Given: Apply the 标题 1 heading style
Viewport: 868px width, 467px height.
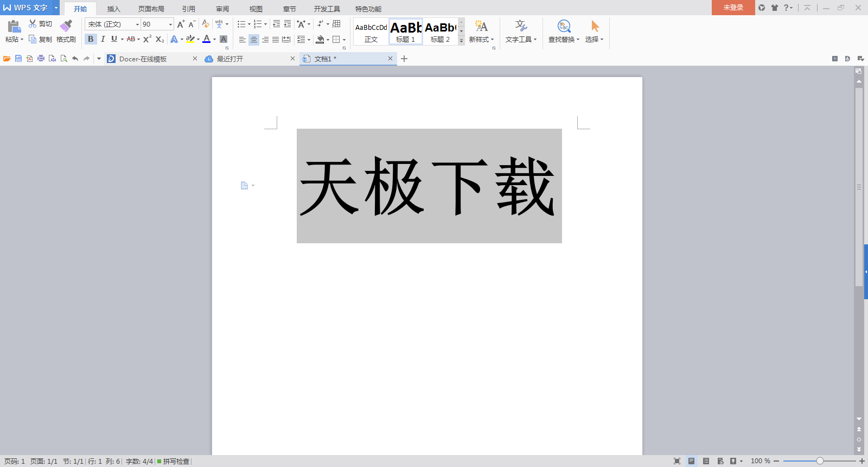Looking at the screenshot, I should click(406, 32).
